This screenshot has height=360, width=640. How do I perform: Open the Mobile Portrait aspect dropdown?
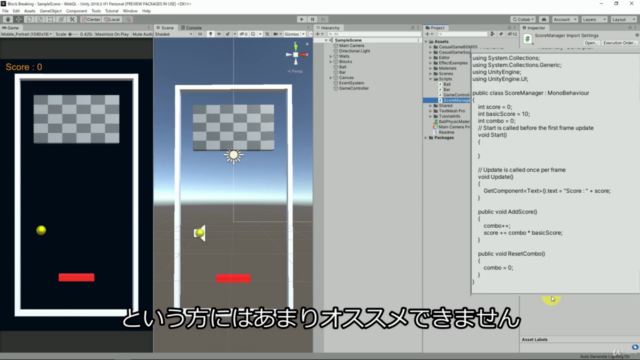[x=27, y=34]
